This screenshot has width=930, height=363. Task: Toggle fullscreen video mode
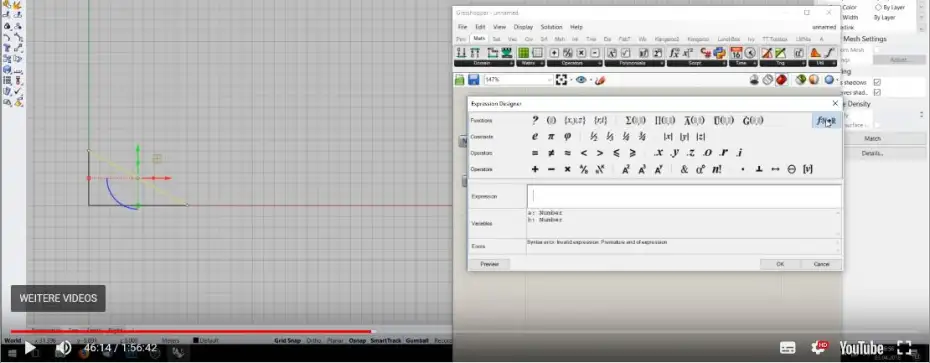coord(904,348)
